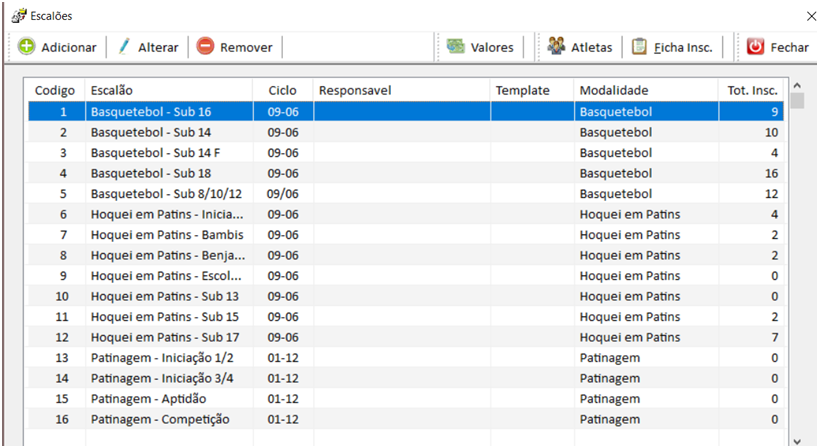
Task: Sort by the Escalão column header
Action: coord(168,90)
